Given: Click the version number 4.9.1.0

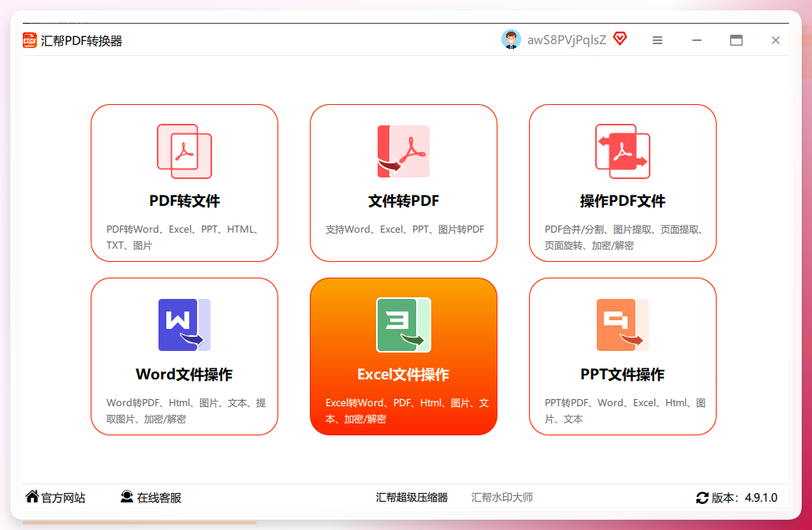Looking at the screenshot, I should (x=761, y=498).
